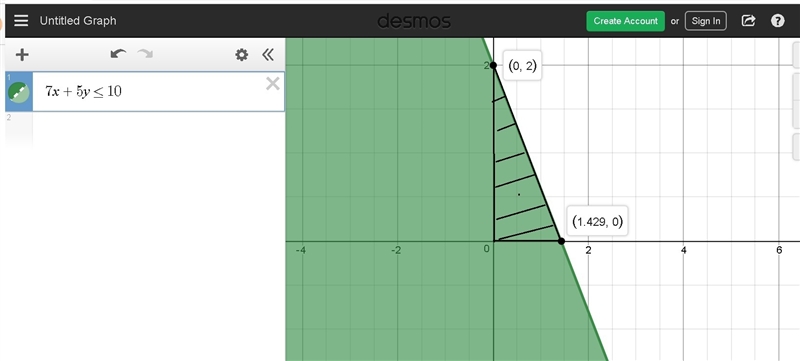Click the Create Account button
800x361 pixels.
click(626, 21)
